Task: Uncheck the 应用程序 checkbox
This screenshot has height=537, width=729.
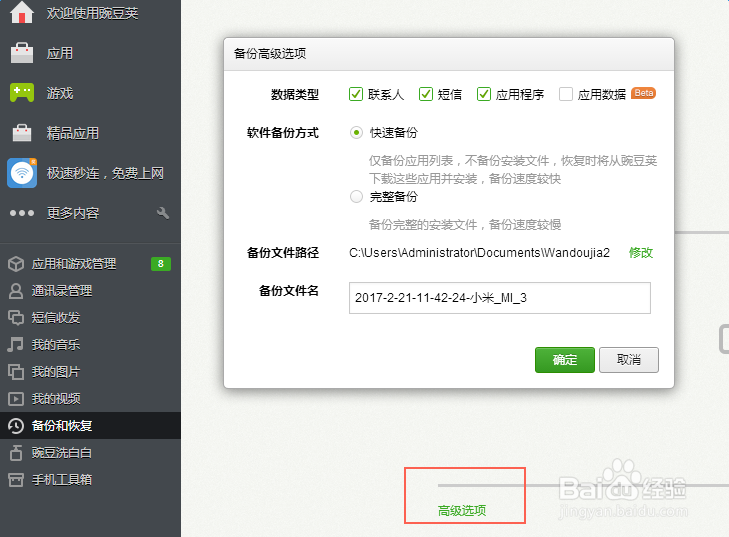Action: [x=484, y=94]
